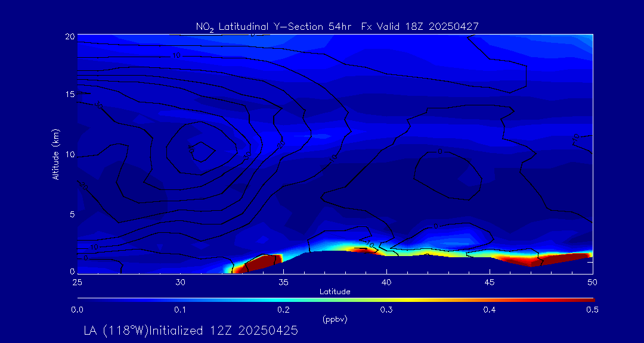Click the latitude tick label '25'
The width and height of the screenshot is (644, 343).
(77, 282)
